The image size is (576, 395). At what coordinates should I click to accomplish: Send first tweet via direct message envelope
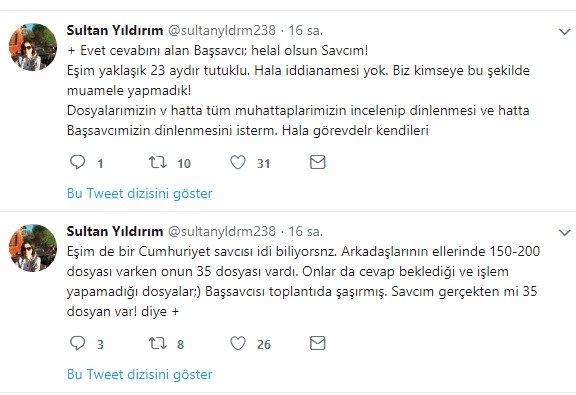coord(317,162)
